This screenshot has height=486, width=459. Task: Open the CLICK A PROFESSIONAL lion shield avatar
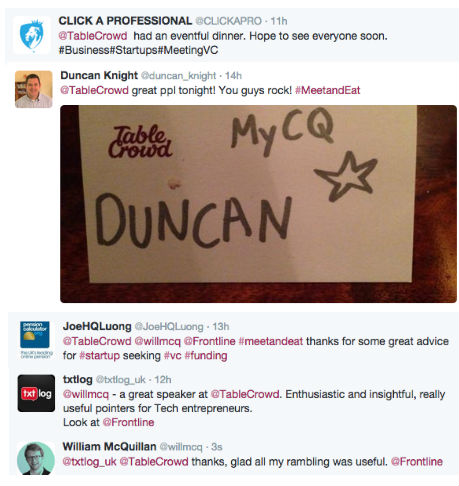(x=32, y=35)
